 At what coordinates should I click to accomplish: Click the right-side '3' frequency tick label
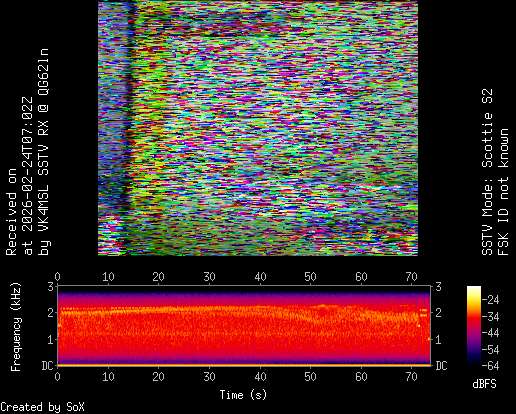pos(438,287)
